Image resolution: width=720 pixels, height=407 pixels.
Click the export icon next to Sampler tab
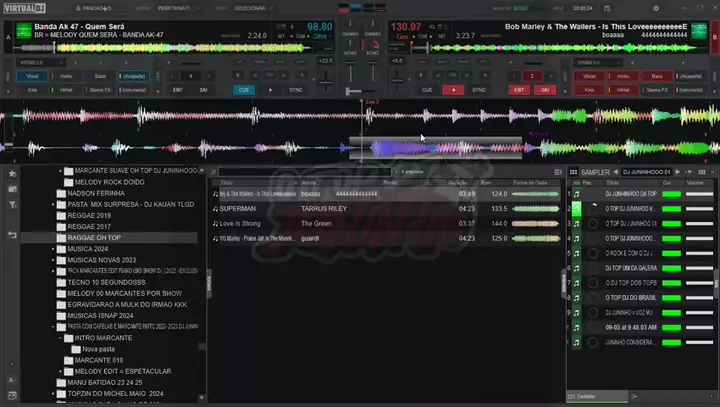pyautogui.click(x=634, y=396)
